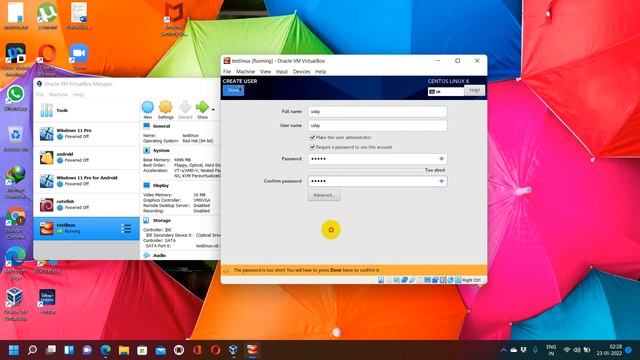Open WhatsApp desktop shortcut

click(x=16, y=98)
